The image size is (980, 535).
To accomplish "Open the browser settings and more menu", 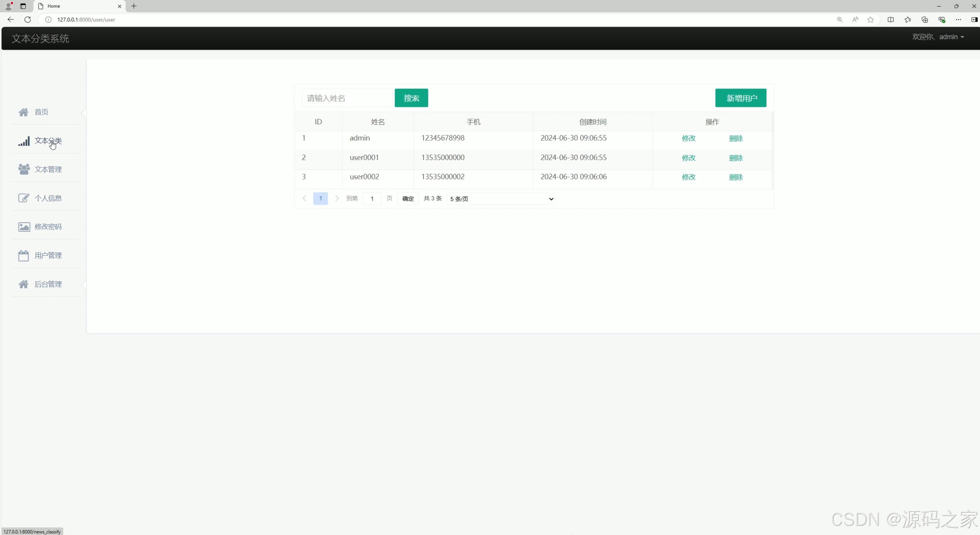I will click(958, 19).
